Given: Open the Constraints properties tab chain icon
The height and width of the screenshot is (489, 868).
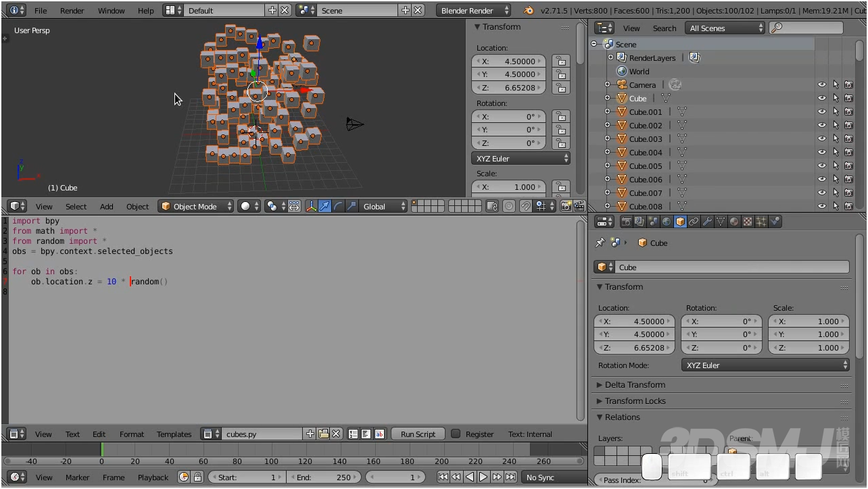Looking at the screenshot, I should pos(694,222).
